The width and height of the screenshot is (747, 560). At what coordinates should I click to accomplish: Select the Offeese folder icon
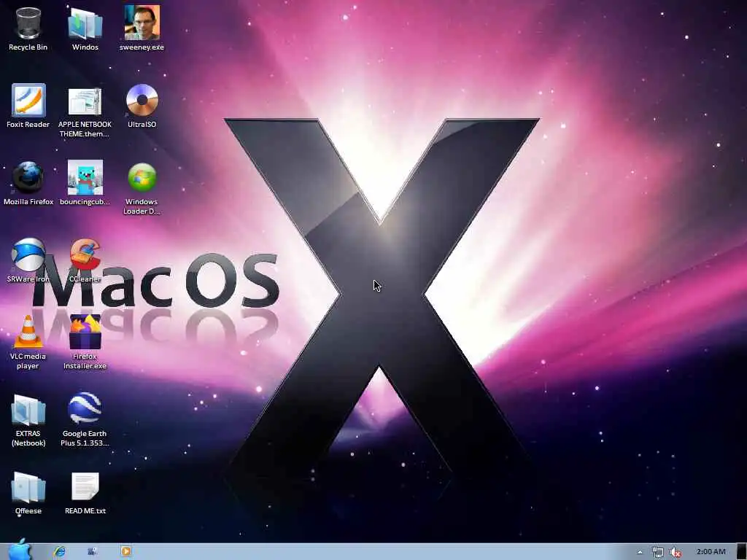click(x=28, y=486)
